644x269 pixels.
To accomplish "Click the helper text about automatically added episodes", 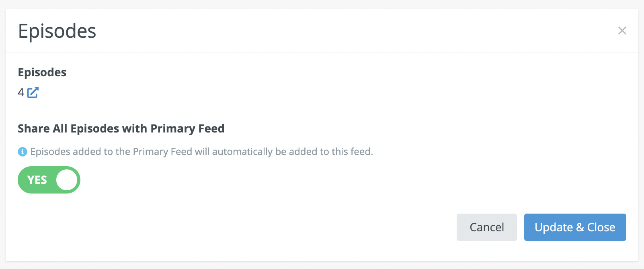I will [201, 152].
